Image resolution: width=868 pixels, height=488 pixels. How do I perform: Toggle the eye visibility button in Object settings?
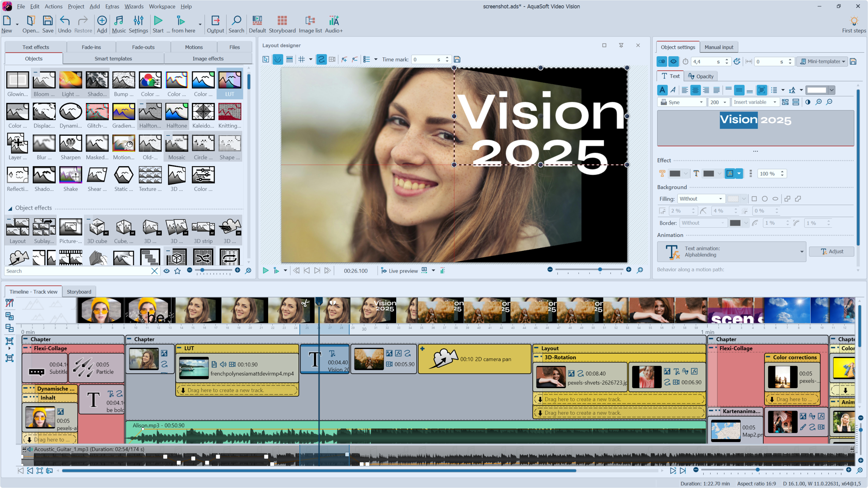(673, 61)
